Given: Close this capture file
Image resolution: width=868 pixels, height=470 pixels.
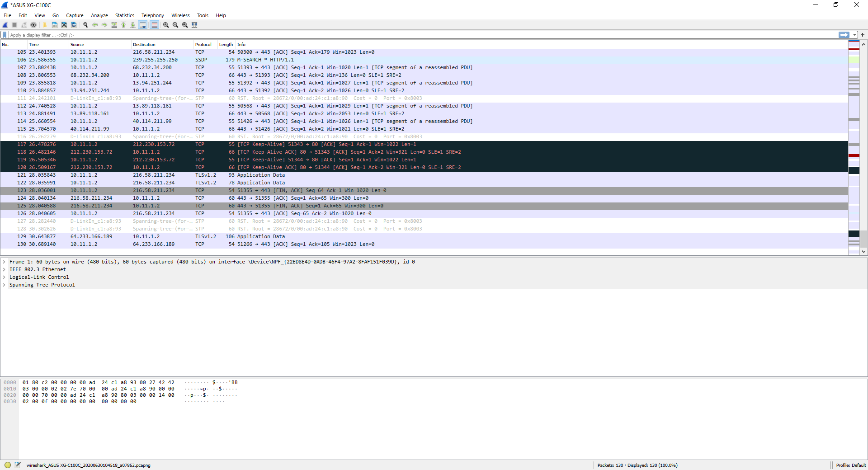Looking at the screenshot, I should (64, 25).
